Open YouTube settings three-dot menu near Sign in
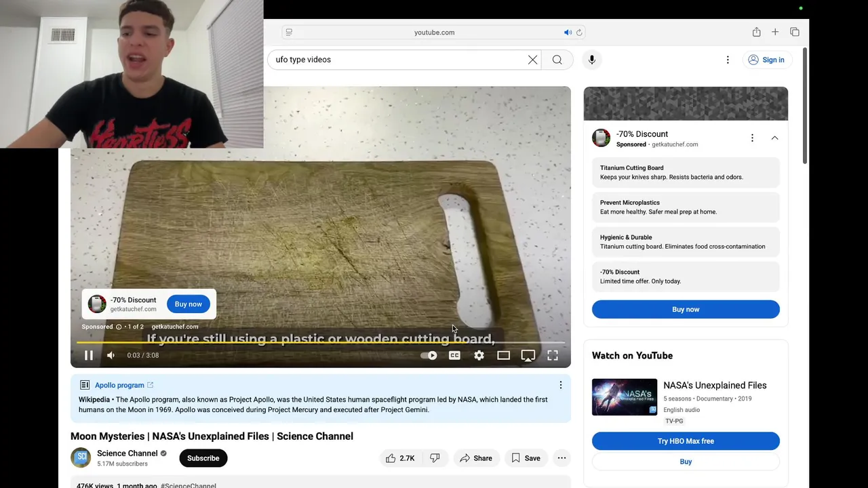Image resolution: width=868 pixels, height=488 pixels. 728,60
